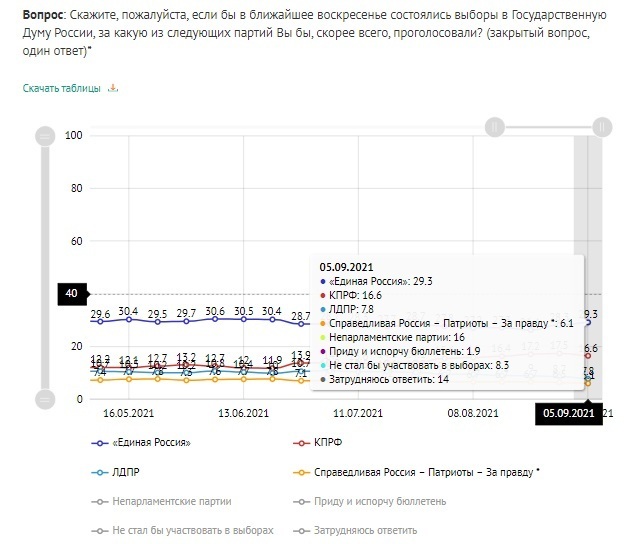638x544 pixels.
Task: Click the top handle of vertical axis slider
Action: point(43,135)
